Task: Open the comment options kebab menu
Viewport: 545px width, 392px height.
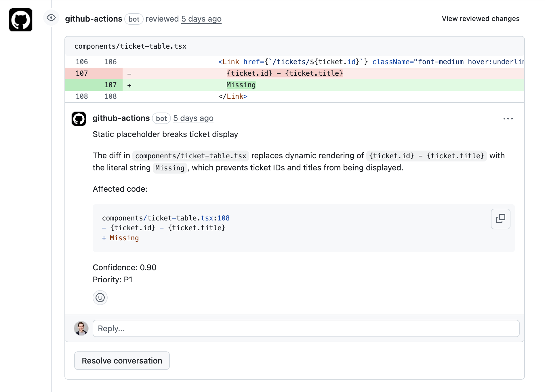Action: pos(508,118)
